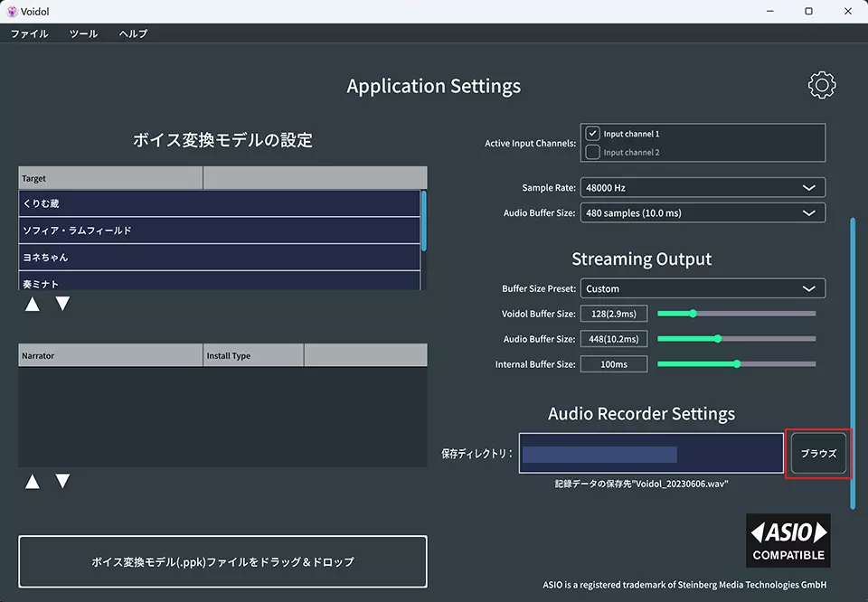The height and width of the screenshot is (602, 868).
Task: Adjust the Voidol Buffer Size slider
Action: [736, 314]
